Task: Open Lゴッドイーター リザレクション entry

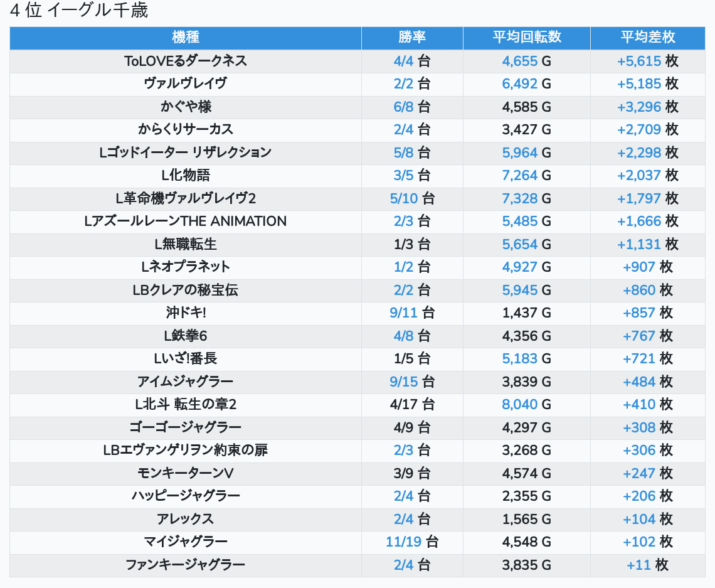Action: (186, 152)
